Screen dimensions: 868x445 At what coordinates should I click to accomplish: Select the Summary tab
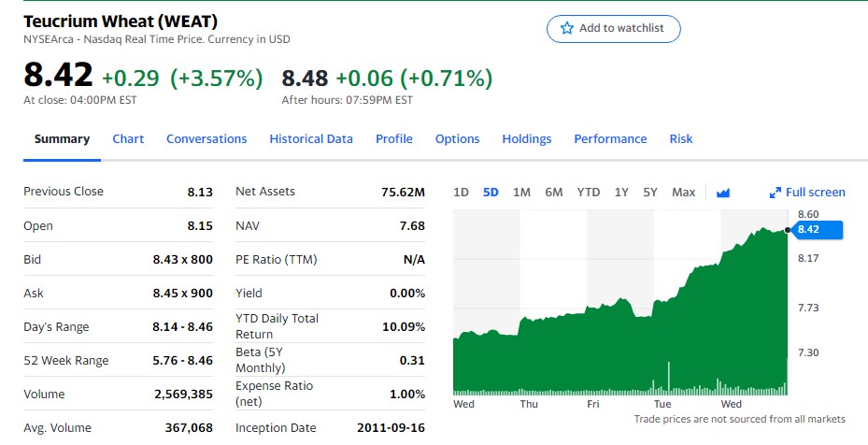click(62, 138)
